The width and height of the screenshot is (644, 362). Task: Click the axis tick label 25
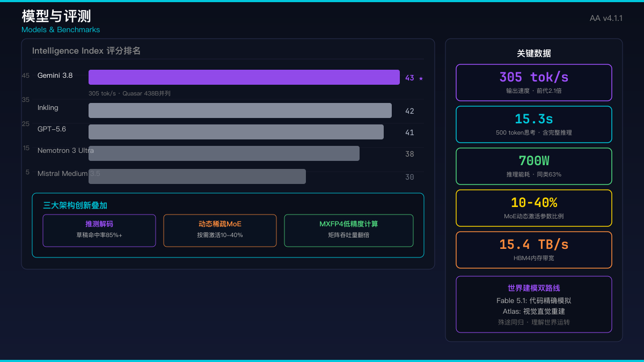(26, 124)
